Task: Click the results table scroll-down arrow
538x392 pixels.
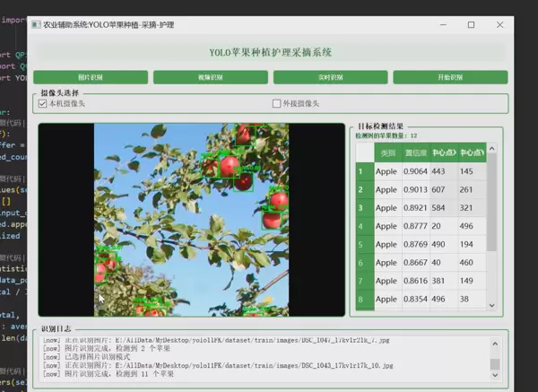Action: click(x=491, y=305)
